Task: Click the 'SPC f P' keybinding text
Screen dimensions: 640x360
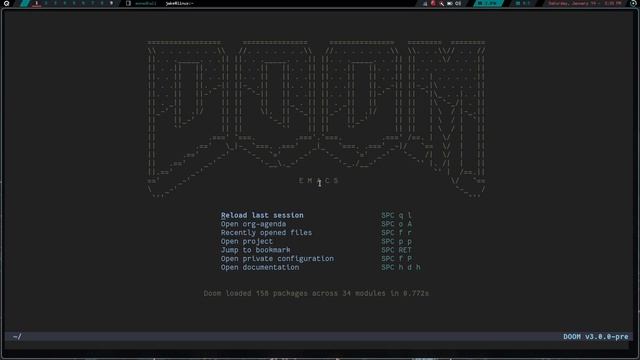Action: (396, 258)
